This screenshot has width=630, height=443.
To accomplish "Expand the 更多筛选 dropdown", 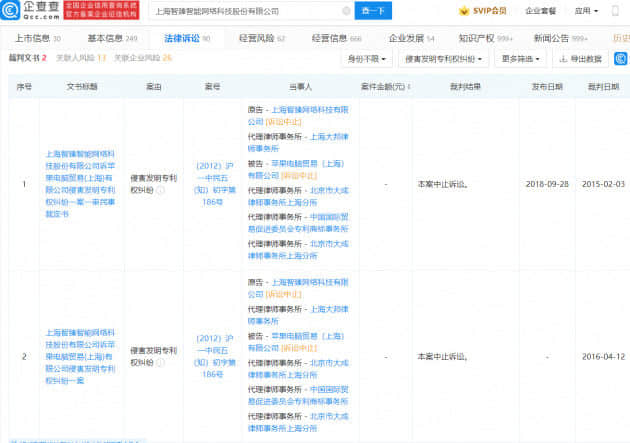I will tap(520, 59).
